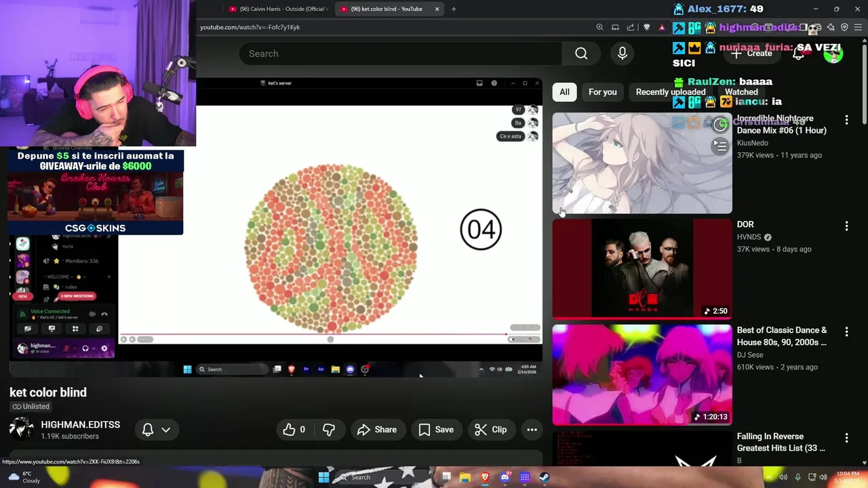The image size is (868, 488).
Task: Open the YouTube account avatar menu
Action: (x=833, y=54)
